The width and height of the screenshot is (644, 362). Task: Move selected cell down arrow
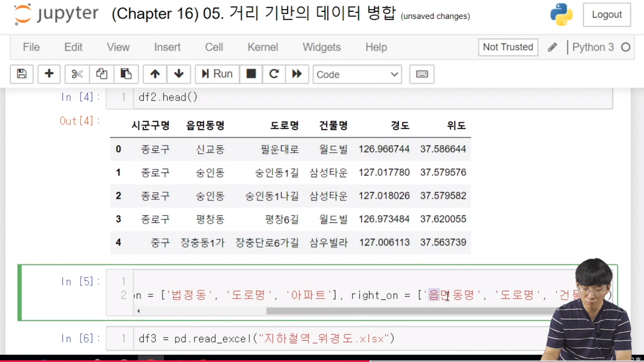[179, 74]
